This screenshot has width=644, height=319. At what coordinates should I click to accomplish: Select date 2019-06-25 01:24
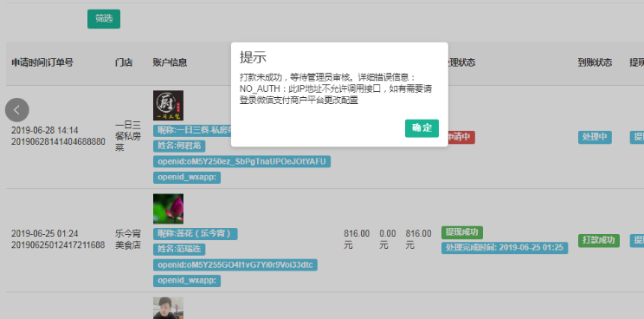45,234
